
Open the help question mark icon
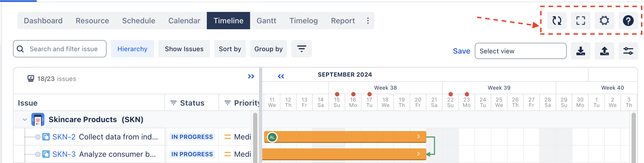click(x=628, y=21)
